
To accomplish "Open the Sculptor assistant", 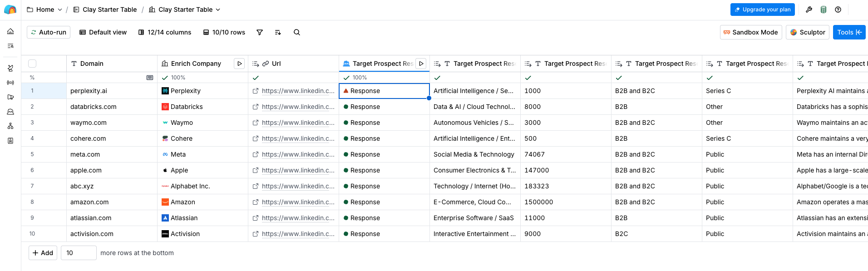I will 808,32.
